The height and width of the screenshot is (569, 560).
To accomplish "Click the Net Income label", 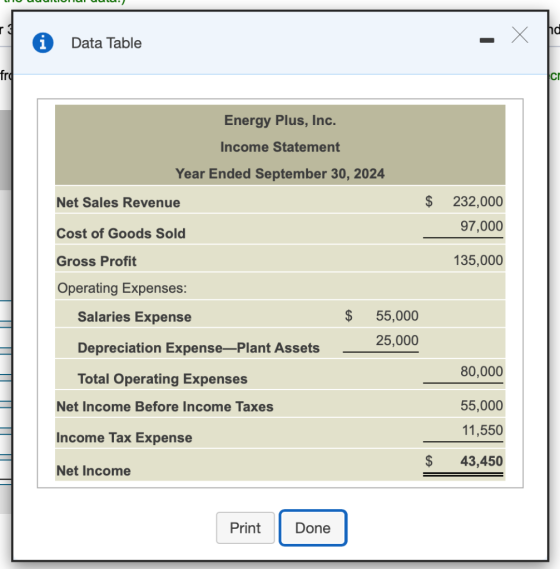I will point(94,471).
